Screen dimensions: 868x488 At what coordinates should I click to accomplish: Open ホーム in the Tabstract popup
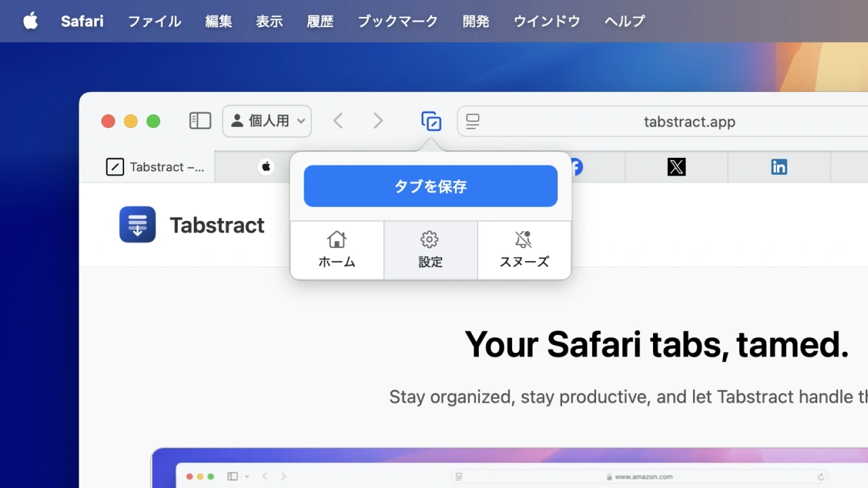(337, 250)
